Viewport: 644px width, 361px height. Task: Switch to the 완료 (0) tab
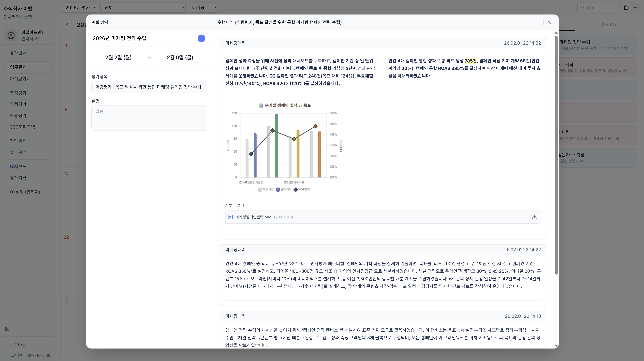tap(608, 24)
